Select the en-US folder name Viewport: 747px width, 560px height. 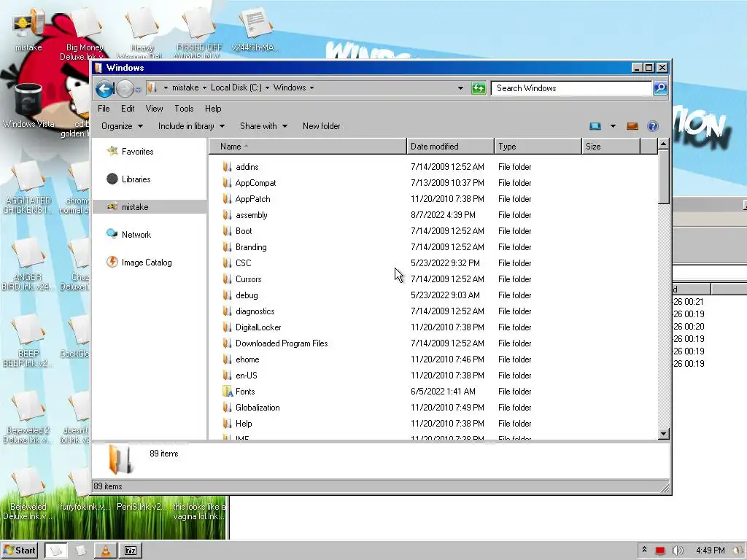pyautogui.click(x=247, y=376)
